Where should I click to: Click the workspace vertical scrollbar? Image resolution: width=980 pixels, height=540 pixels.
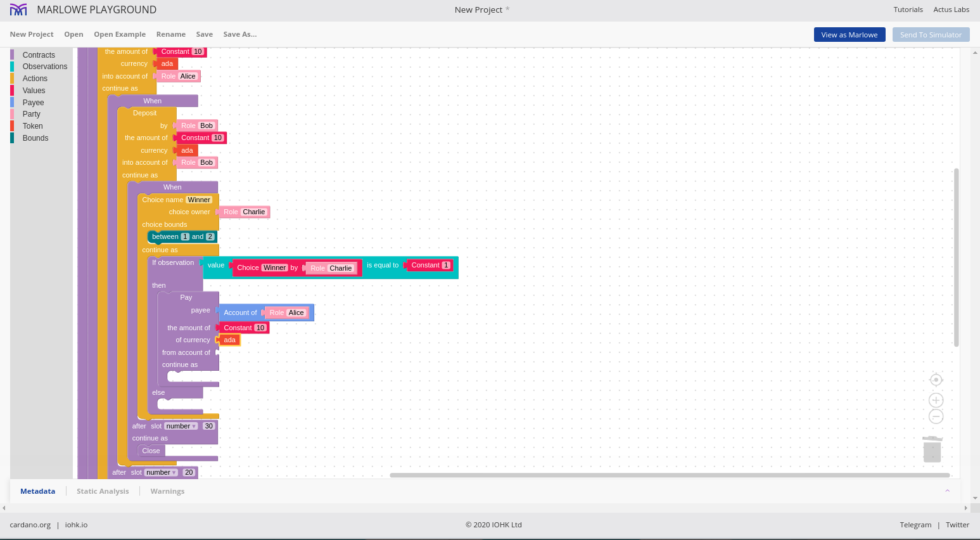click(956, 257)
